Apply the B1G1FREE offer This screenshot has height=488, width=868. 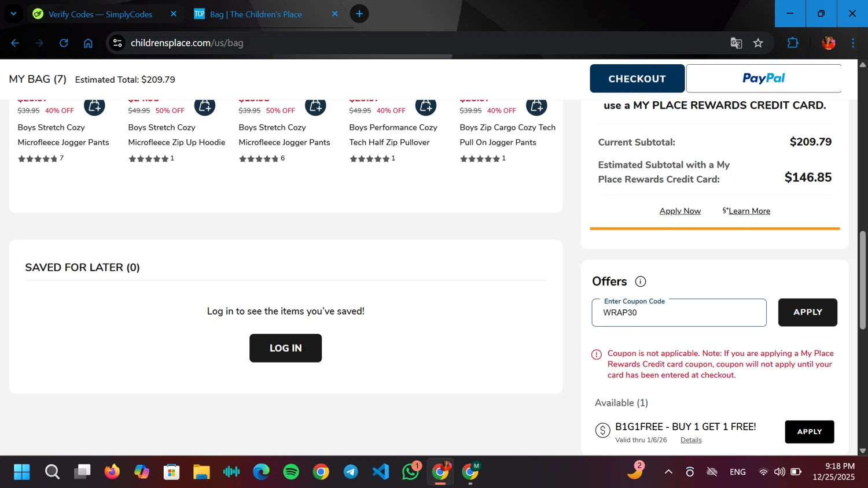[809, 432]
